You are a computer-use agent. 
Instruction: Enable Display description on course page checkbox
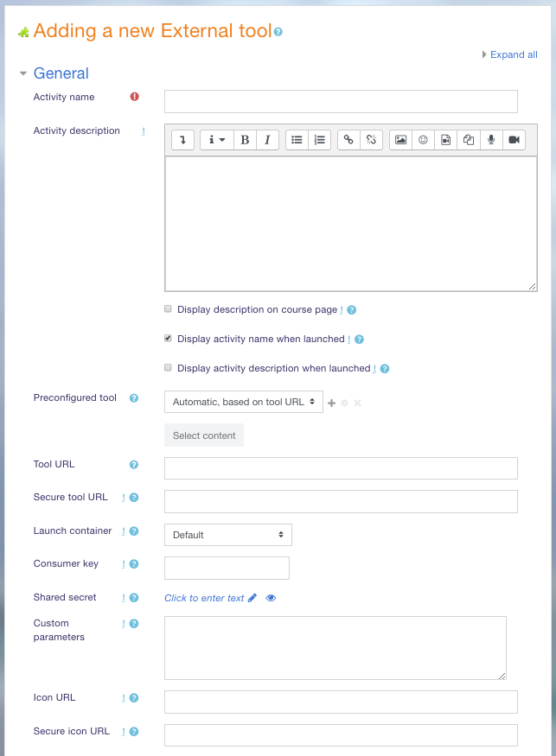(x=168, y=309)
